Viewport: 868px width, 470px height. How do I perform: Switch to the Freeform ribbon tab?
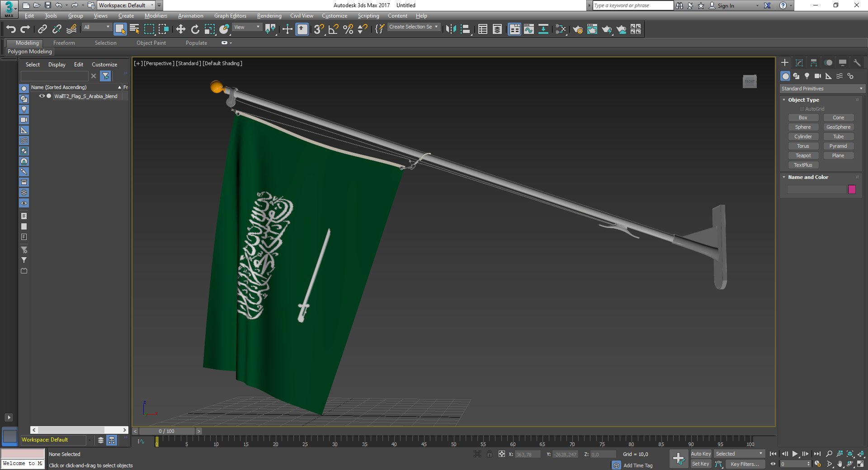tap(64, 43)
